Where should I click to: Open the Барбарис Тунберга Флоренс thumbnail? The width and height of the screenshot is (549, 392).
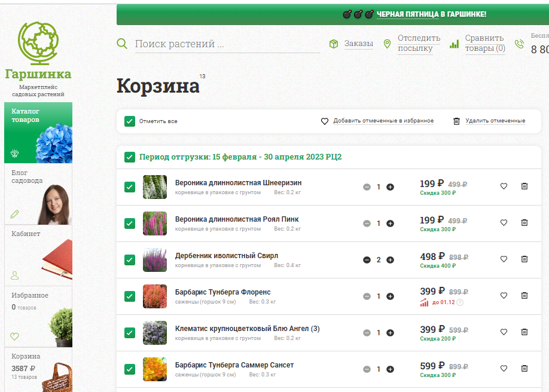click(x=155, y=296)
